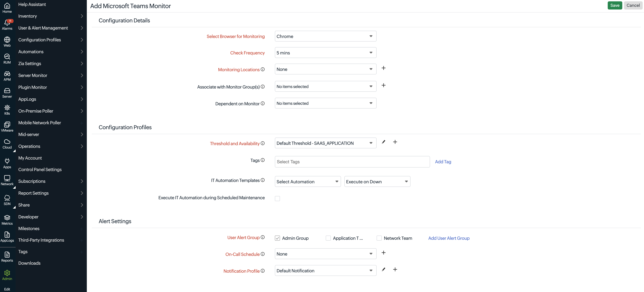Check Network Team alert group
644x292 pixels.
point(379,238)
